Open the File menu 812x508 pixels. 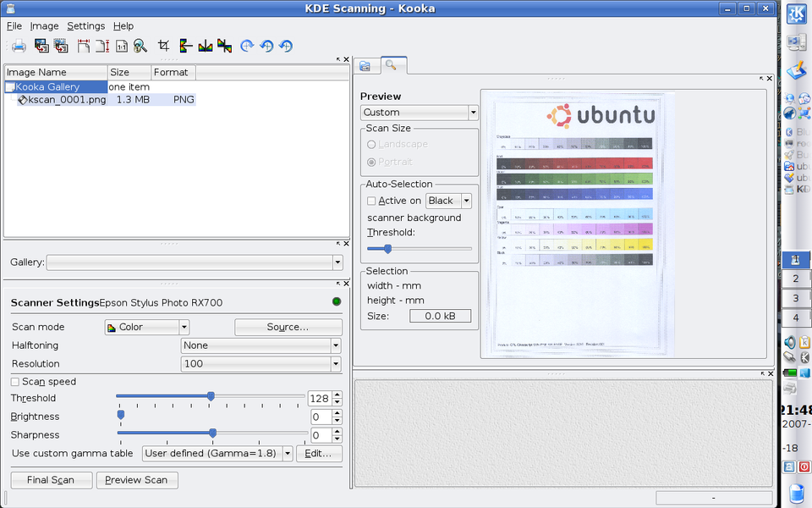[x=14, y=26]
